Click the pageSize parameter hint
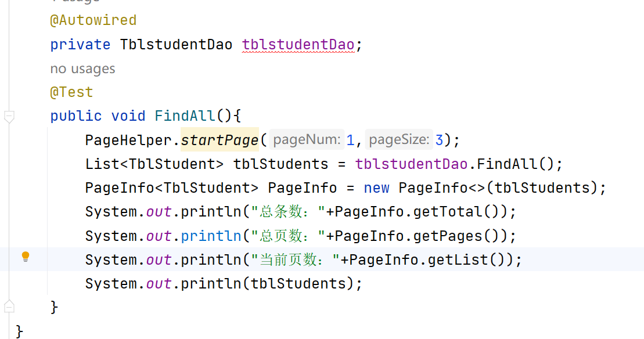Screen dimensions: 644x339 point(400,140)
